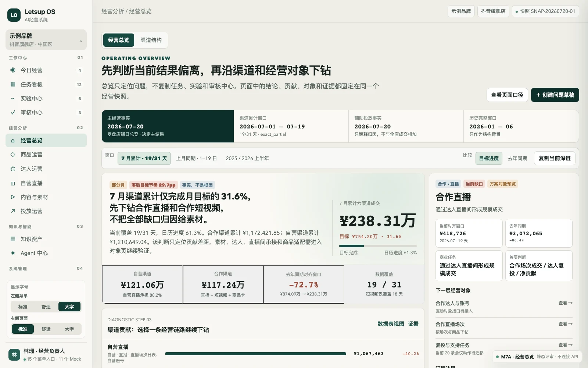Image resolution: width=588 pixels, height=368 pixels.
Task: Toggle comparison to 目标进度
Action: [489, 158]
